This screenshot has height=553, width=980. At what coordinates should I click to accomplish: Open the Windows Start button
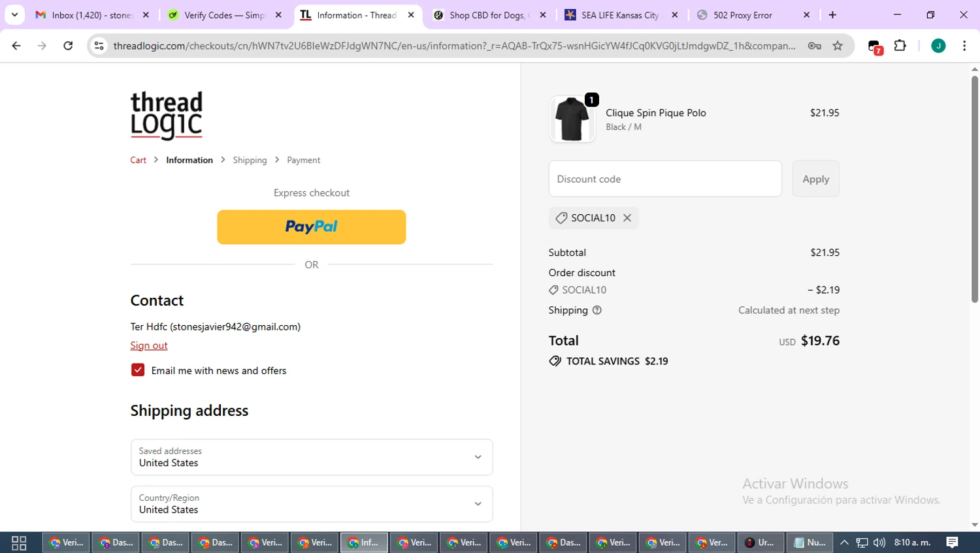click(x=19, y=543)
